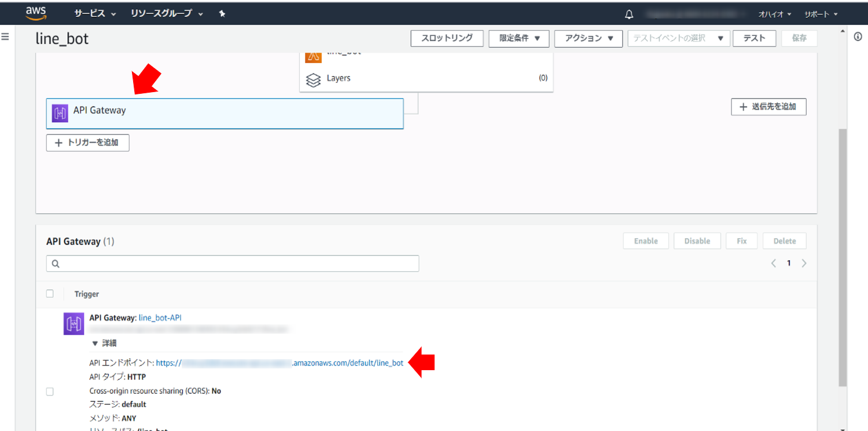This screenshot has width=868, height=431.
Task: Open the 限定条件 dropdown
Action: [x=519, y=38]
